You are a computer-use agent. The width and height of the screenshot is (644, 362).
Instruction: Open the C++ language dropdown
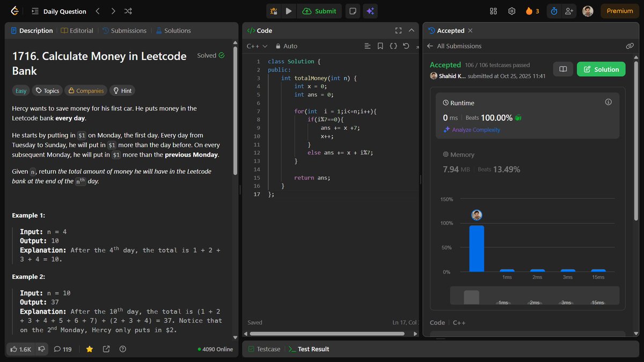pos(257,46)
